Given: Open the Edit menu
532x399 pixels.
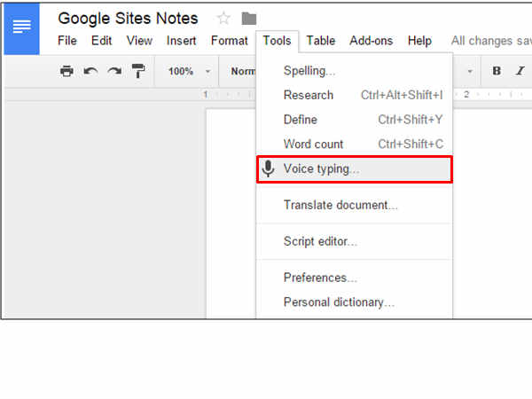Looking at the screenshot, I should pos(101,41).
